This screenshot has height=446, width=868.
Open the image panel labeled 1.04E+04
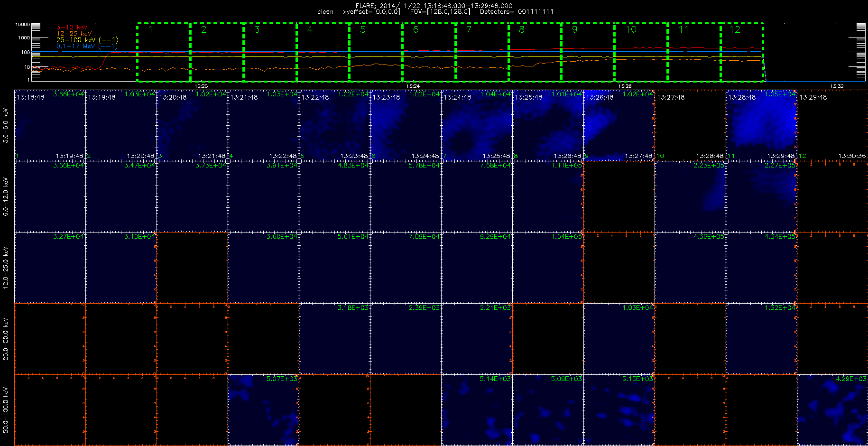coord(477,125)
